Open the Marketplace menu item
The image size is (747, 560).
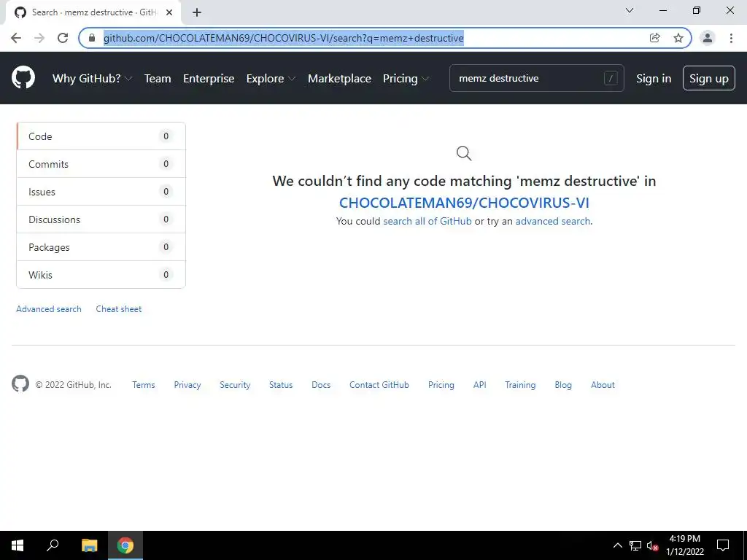(339, 79)
